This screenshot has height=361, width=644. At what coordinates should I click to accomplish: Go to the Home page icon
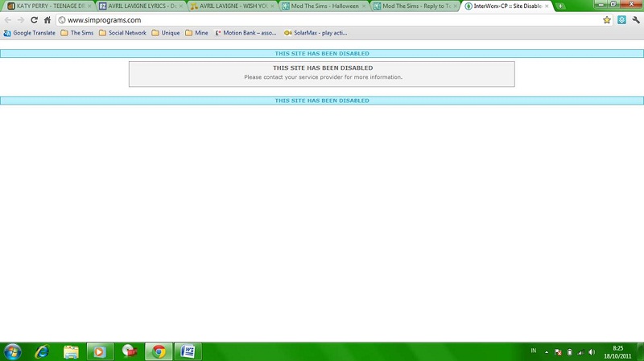47,20
